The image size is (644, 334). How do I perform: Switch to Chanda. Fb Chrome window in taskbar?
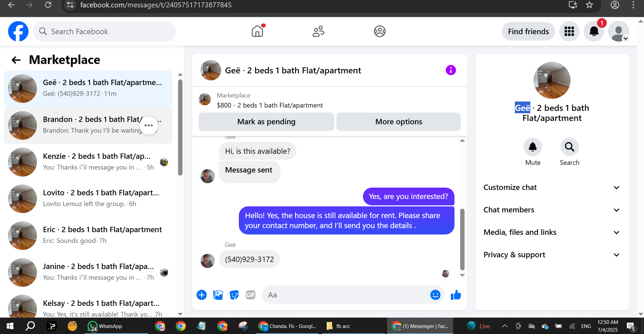coord(287,326)
